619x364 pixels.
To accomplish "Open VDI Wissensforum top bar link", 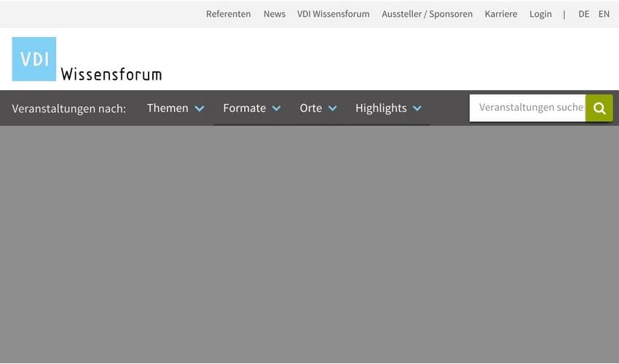I will click(x=333, y=14).
